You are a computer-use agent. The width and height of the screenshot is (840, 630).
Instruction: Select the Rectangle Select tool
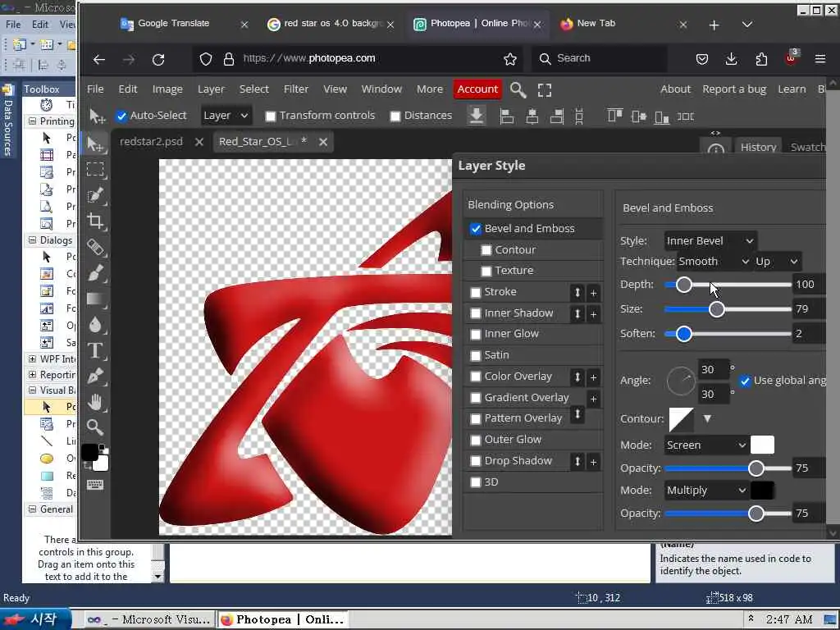pos(95,169)
